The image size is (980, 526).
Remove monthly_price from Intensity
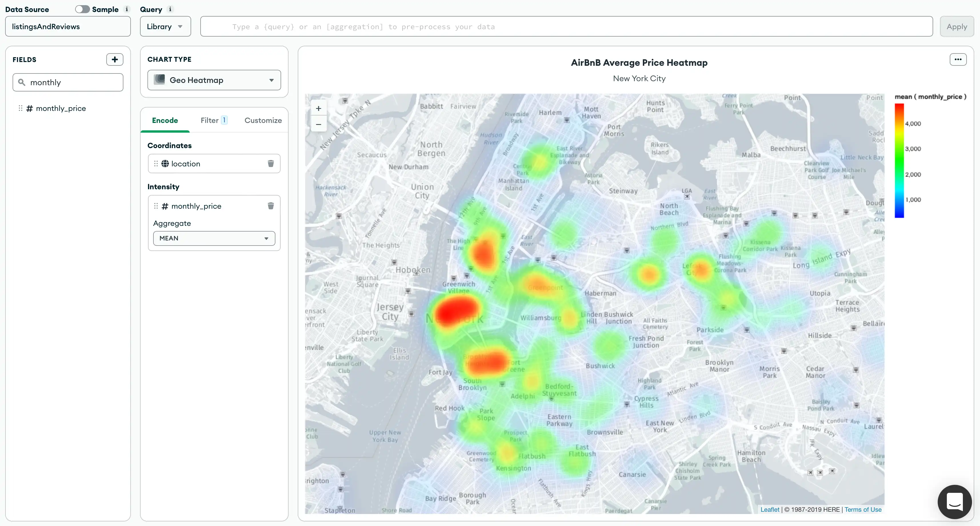(x=271, y=206)
